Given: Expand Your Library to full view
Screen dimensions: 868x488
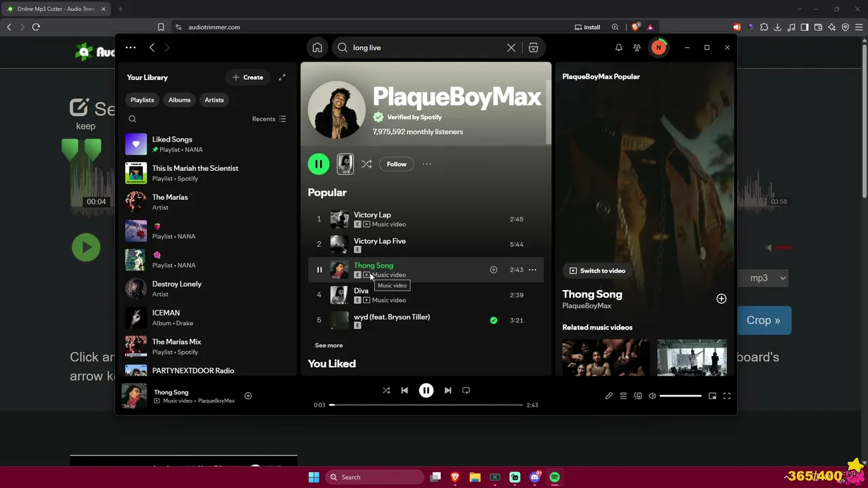Looking at the screenshot, I should click(x=282, y=77).
